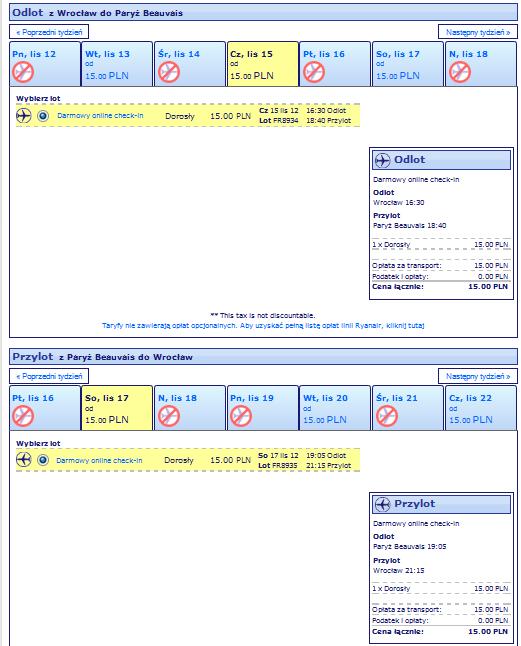Click Cena łącznie total in Odlot summary
Screen dimensions: 521x646
pyautogui.click(x=440, y=287)
